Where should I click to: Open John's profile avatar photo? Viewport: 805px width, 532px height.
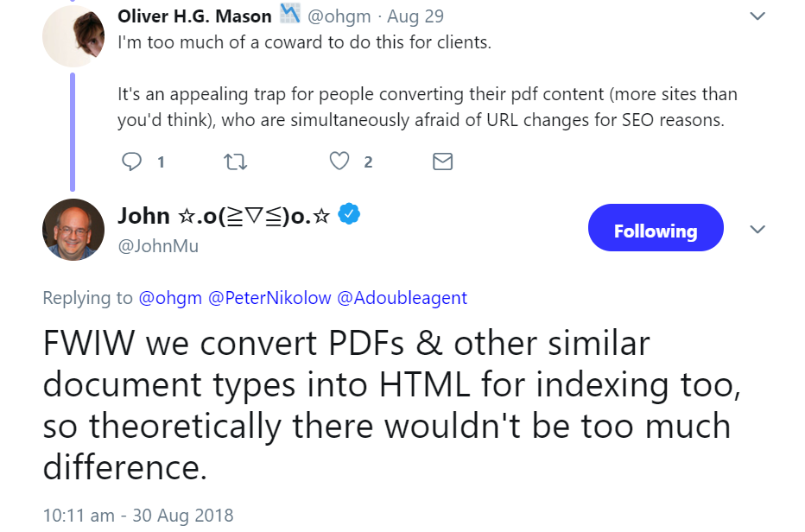tap(73, 231)
